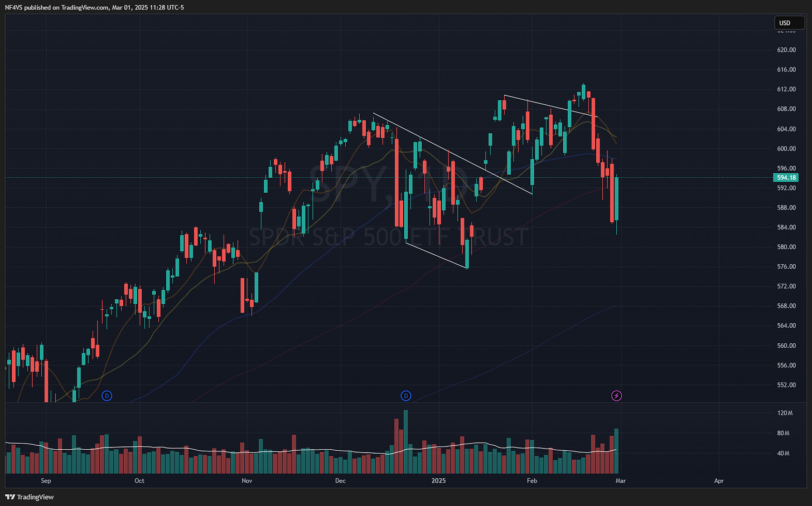Click the 2025 label on time axis

[439, 481]
